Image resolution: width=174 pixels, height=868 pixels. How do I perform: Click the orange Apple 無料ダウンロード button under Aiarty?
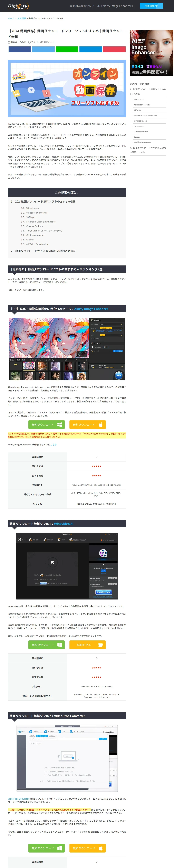click(87, 425)
